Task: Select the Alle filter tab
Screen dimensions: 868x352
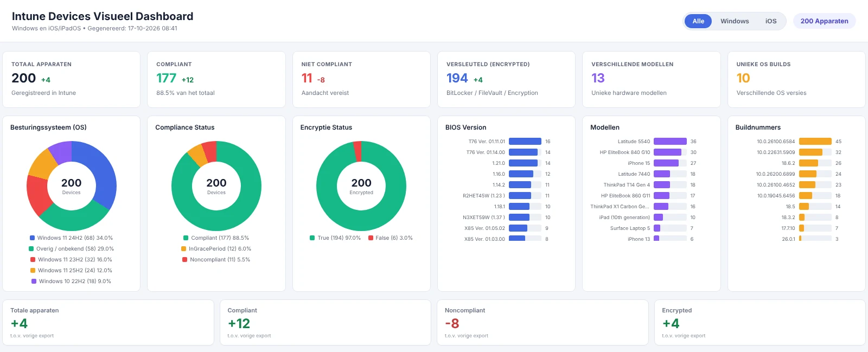Action: click(698, 21)
